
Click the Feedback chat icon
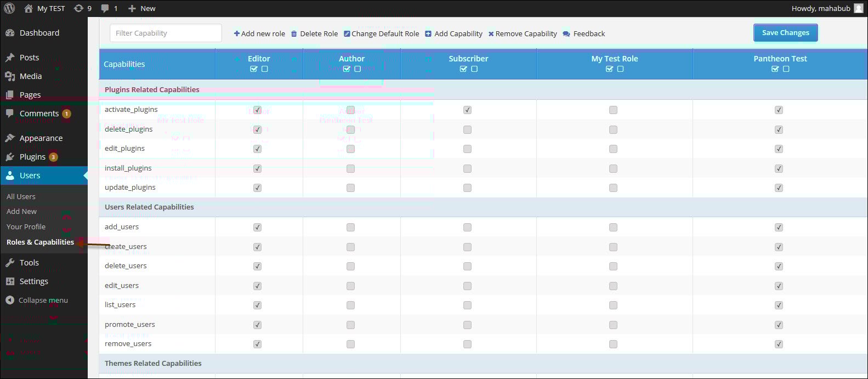566,34
